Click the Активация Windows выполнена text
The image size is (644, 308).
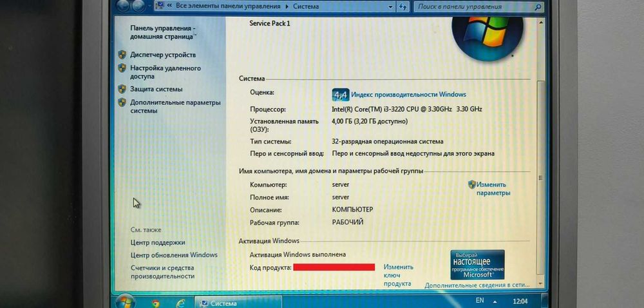[x=298, y=255]
